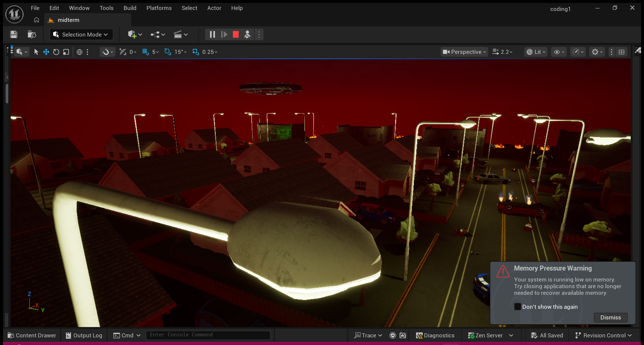
Task: Check Don't show this again box
Action: (x=517, y=307)
